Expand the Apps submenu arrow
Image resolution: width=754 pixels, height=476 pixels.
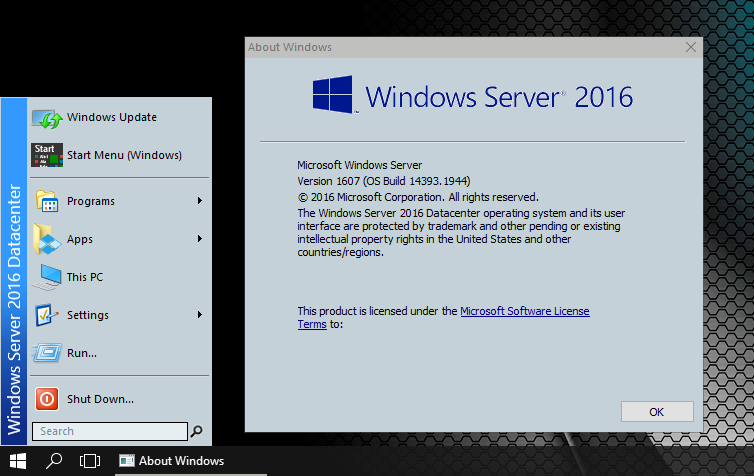(x=200, y=239)
